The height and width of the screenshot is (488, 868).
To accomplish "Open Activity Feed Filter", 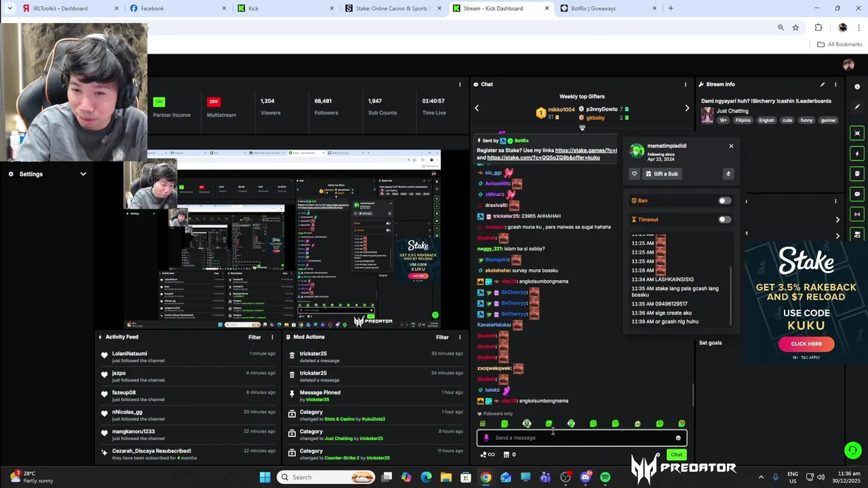I will click(x=254, y=338).
